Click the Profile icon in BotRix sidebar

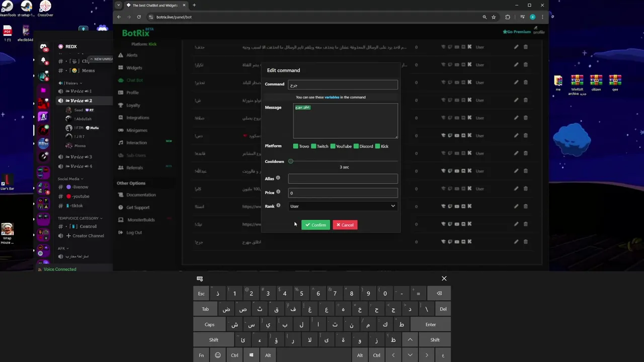click(121, 93)
